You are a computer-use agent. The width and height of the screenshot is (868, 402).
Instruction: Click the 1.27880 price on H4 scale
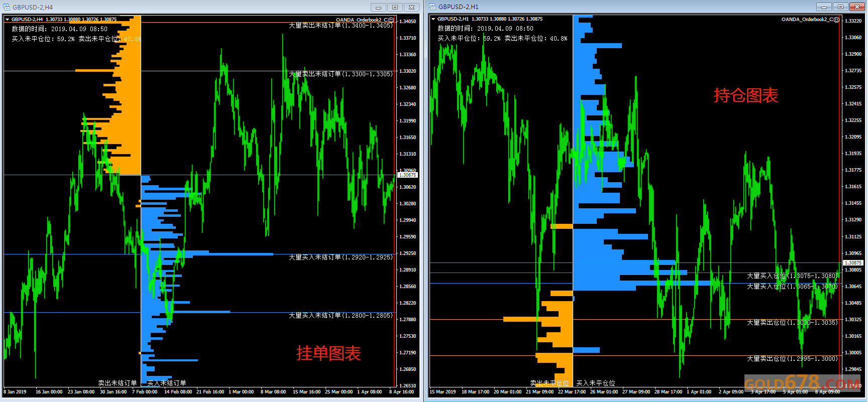point(407,319)
